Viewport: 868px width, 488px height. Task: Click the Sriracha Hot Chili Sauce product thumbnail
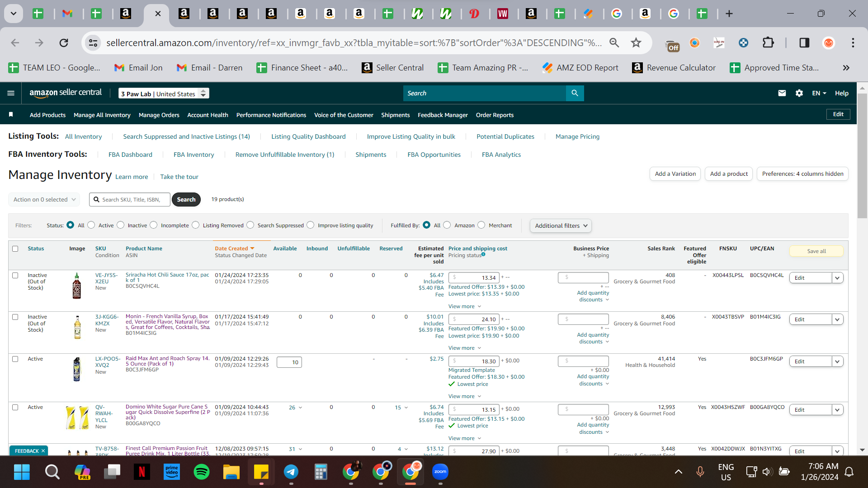77,286
